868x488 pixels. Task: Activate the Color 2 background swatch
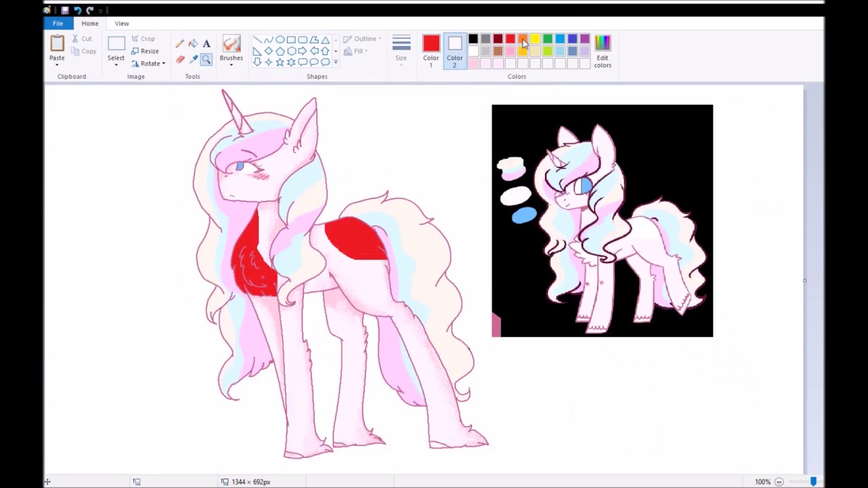point(455,51)
